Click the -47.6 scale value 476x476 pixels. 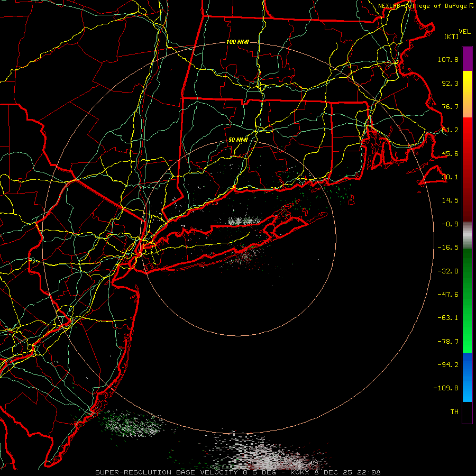tap(448, 295)
